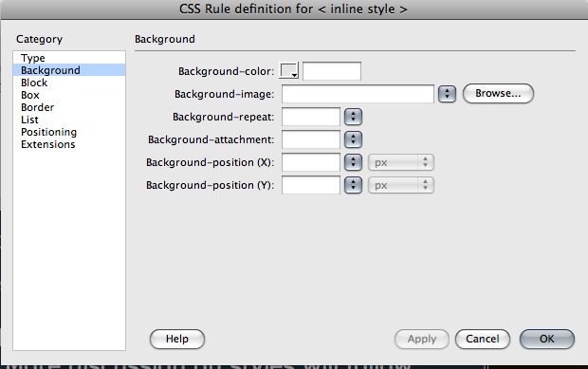Select the Extensions category

click(69, 144)
